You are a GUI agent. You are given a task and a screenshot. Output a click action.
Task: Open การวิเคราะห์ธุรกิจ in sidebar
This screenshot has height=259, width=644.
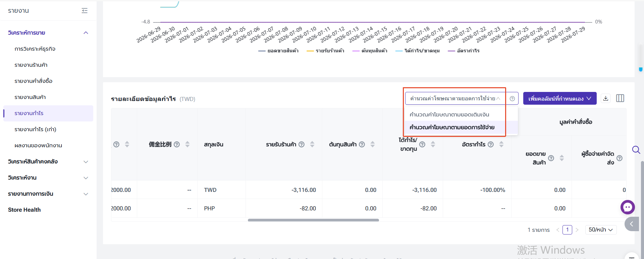48,49
